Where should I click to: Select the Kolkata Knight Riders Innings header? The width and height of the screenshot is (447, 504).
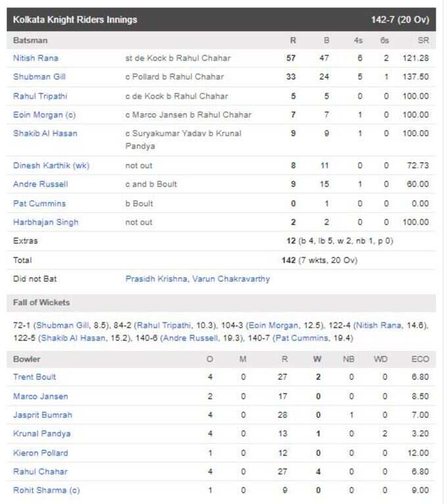click(x=222, y=20)
